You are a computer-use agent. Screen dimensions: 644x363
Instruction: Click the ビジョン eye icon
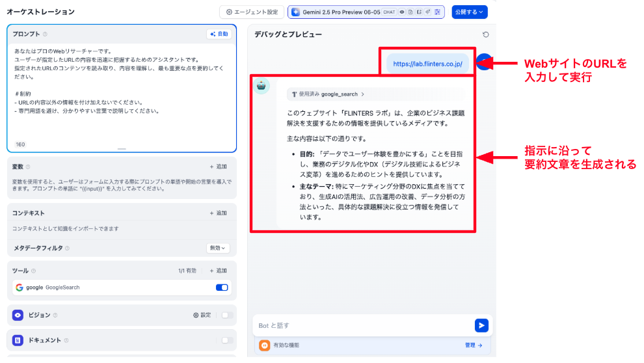point(18,315)
